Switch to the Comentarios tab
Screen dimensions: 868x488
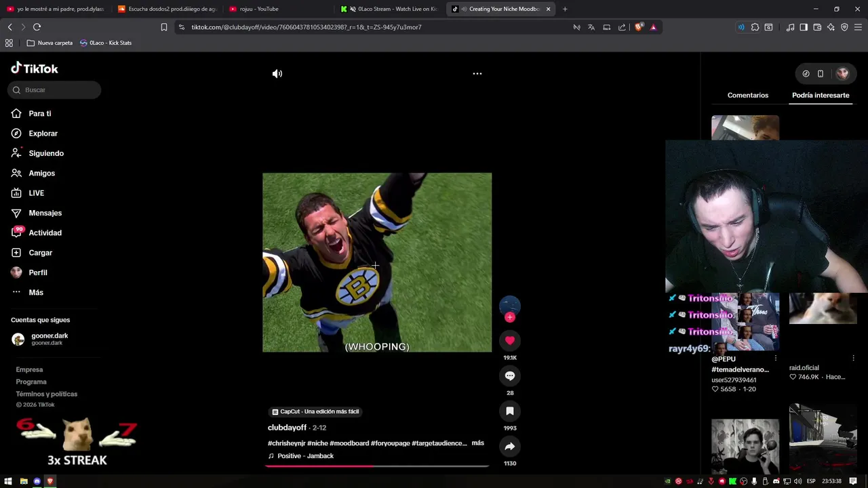(x=748, y=95)
